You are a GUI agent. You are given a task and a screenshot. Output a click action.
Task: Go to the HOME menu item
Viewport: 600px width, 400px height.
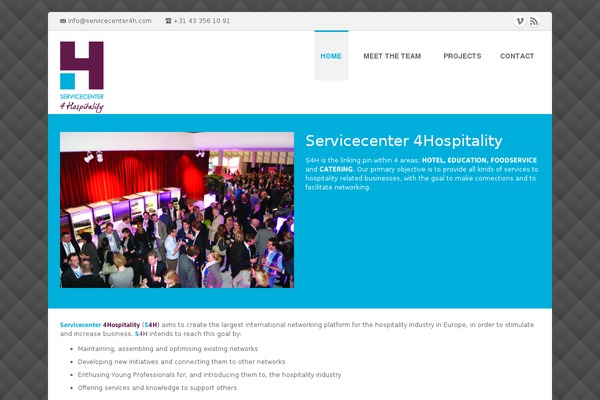click(x=331, y=56)
